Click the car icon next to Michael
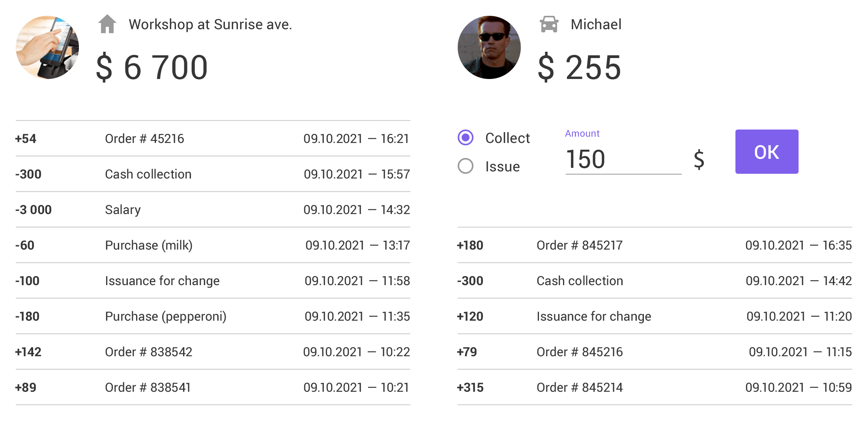This screenshot has height=421, width=868. (549, 24)
